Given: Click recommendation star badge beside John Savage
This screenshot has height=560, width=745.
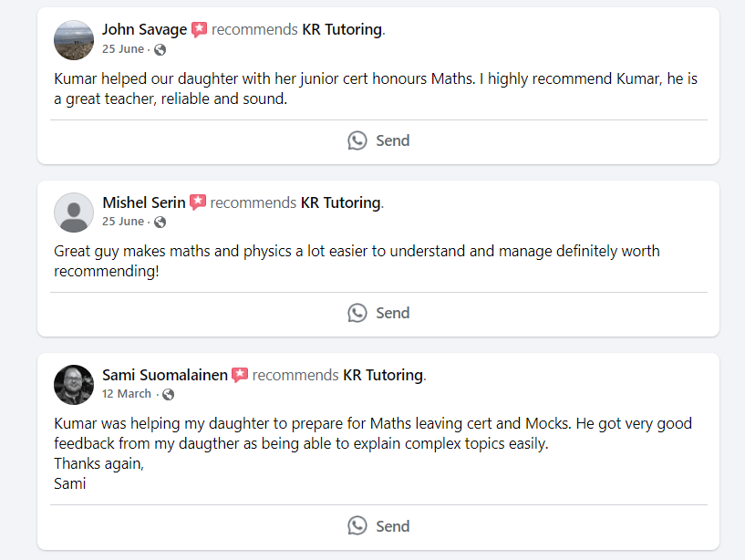Looking at the screenshot, I should (x=200, y=30).
